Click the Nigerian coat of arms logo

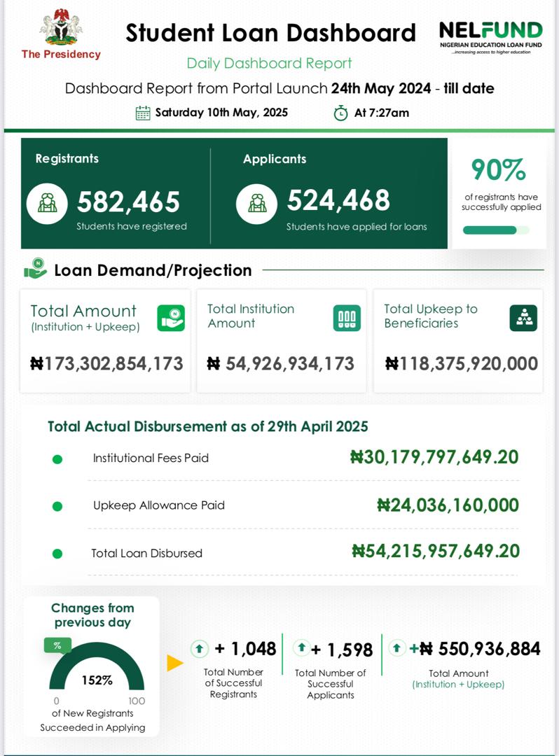pyautogui.click(x=61, y=27)
